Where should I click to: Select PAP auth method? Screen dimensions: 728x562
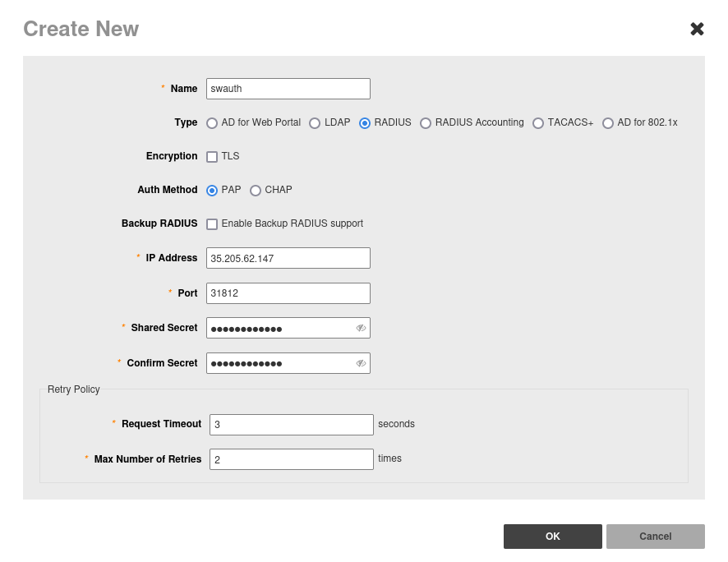[212, 191]
